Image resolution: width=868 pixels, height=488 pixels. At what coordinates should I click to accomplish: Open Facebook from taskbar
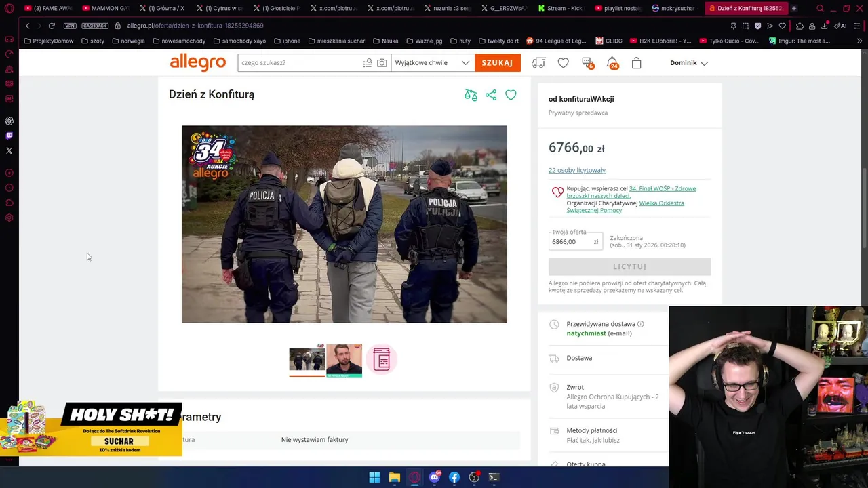454,477
